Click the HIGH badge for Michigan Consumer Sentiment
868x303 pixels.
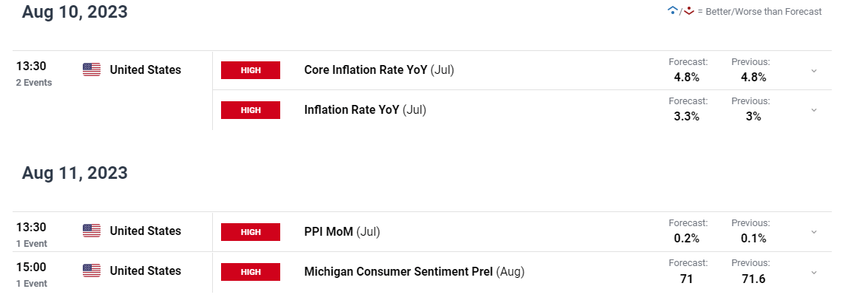pyautogui.click(x=250, y=271)
